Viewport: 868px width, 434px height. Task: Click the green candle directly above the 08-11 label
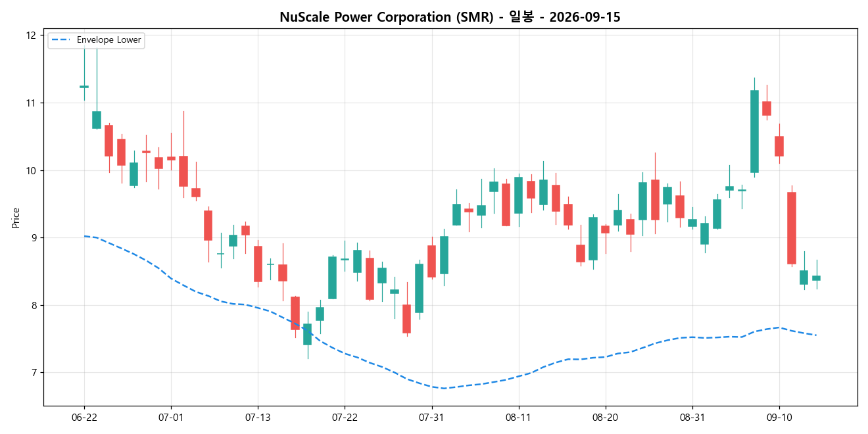(518, 195)
